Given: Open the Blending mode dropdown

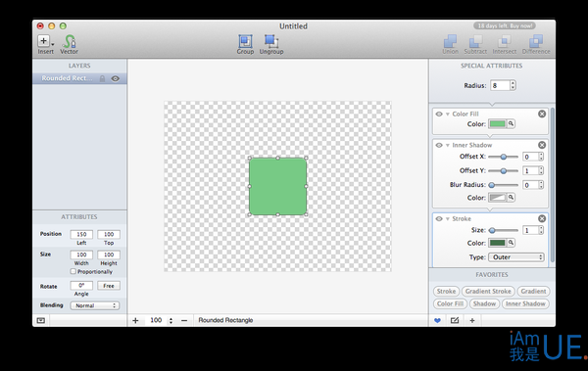Looking at the screenshot, I should (95, 305).
